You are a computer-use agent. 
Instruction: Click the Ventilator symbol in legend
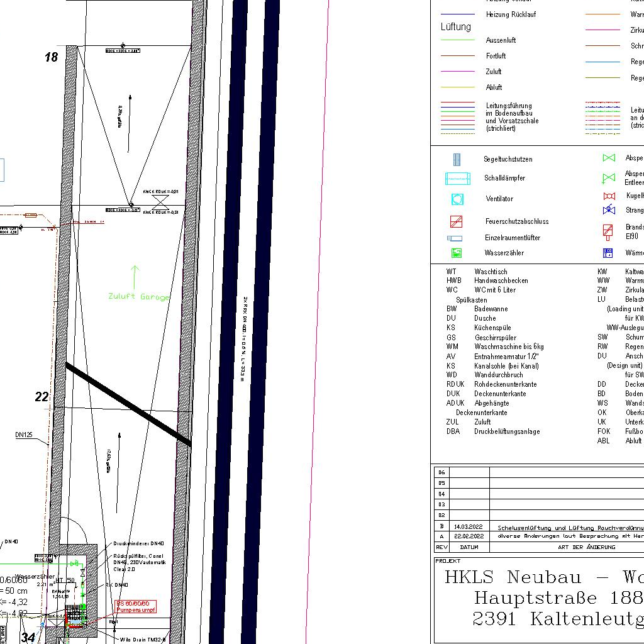point(457,199)
